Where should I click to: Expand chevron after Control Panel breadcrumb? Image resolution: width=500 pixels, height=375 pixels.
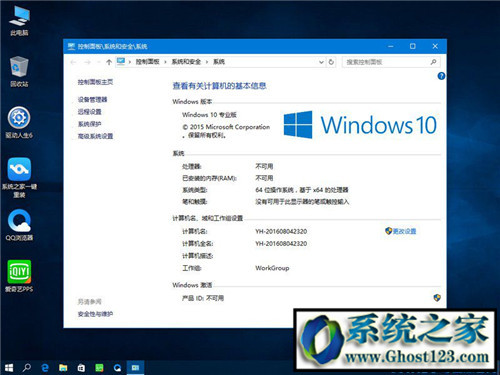(x=165, y=62)
